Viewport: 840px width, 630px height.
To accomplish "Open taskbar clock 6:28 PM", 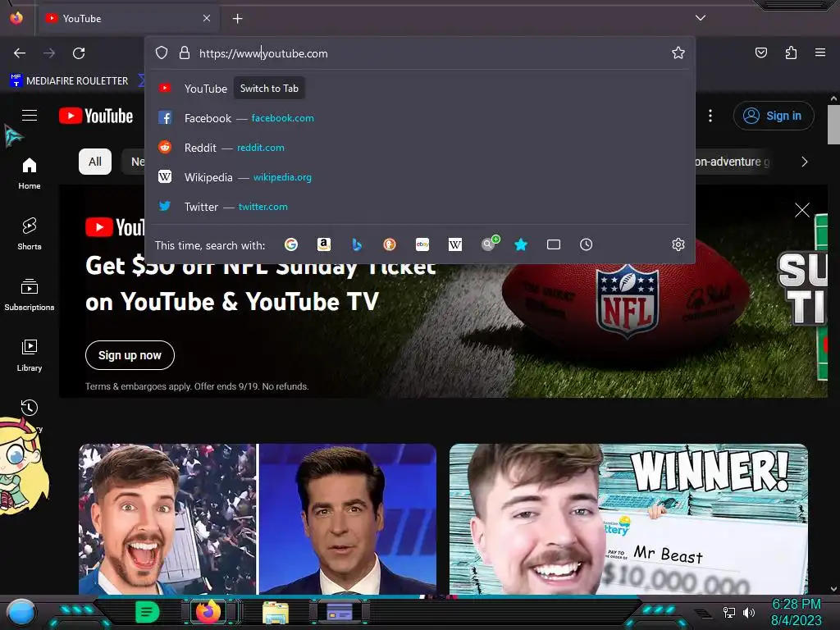I will point(796,612).
